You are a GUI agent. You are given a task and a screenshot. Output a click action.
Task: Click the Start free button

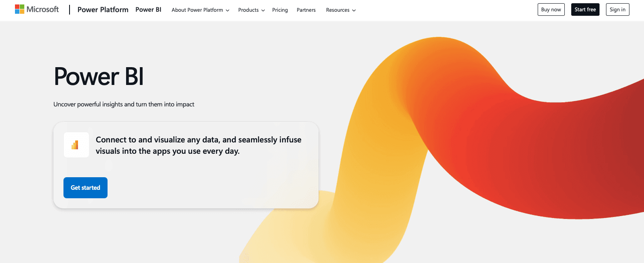585,10
